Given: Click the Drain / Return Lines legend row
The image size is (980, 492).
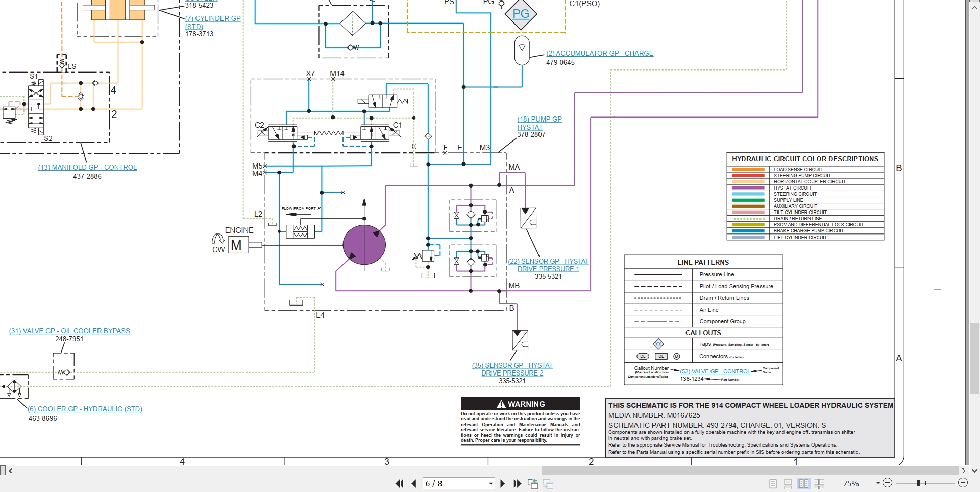Looking at the screenshot, I should coord(703,298).
